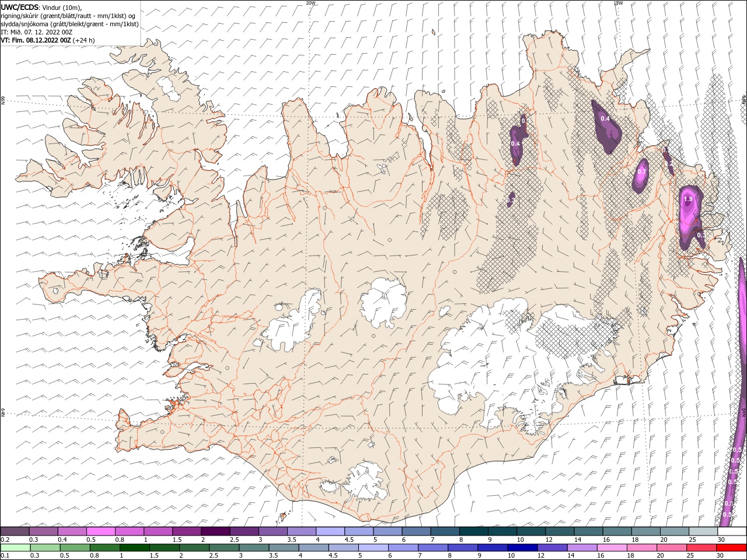This screenshot has height=560, width=747.
Task: Pick lower legend swatch starting at 25
Action: [x=701, y=548]
